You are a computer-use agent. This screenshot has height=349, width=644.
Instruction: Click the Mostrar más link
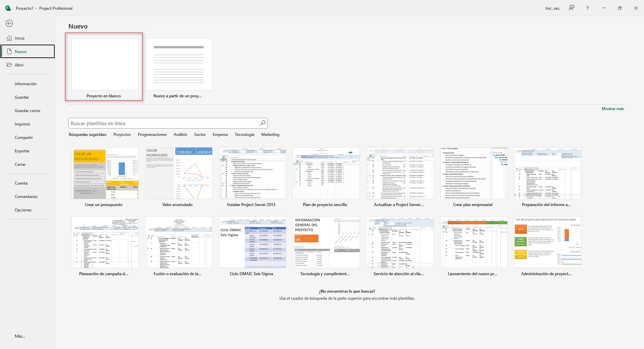pyautogui.click(x=612, y=109)
